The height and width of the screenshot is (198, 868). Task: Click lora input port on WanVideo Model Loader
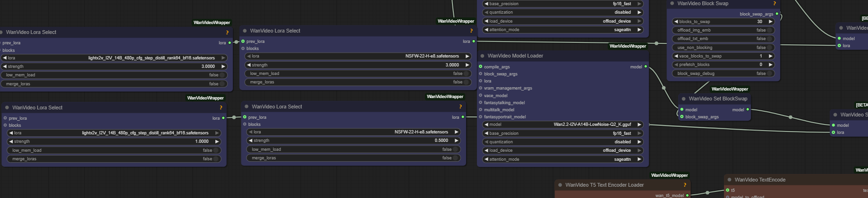481,81
